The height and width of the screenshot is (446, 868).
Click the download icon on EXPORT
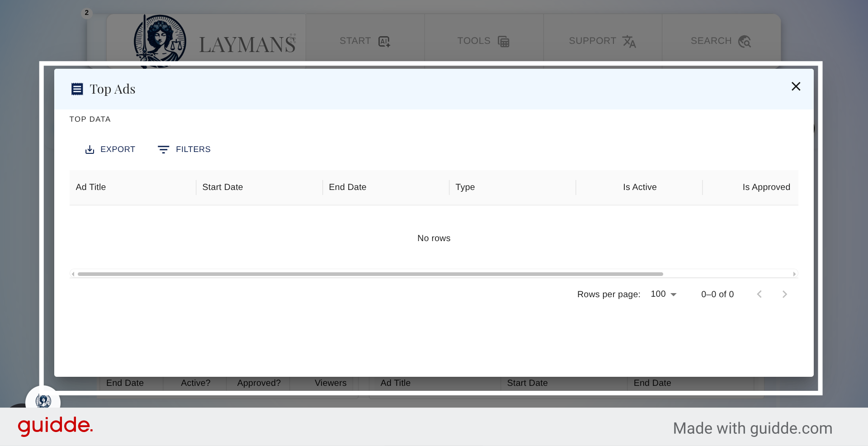(90, 149)
